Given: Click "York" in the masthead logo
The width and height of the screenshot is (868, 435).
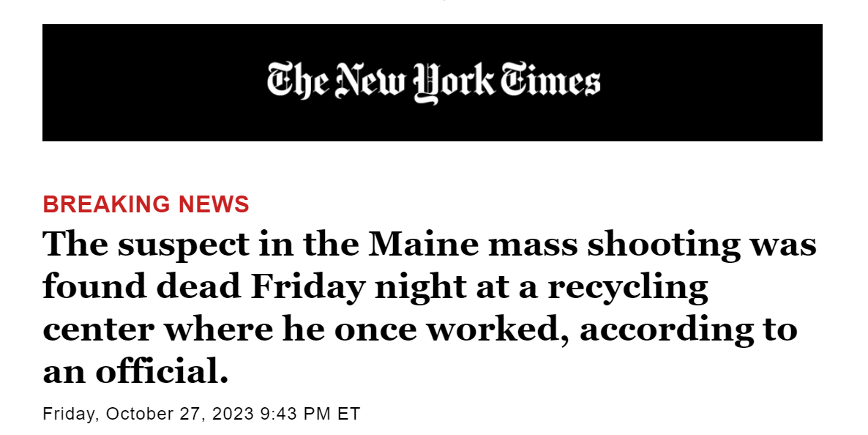Looking at the screenshot, I should [x=453, y=83].
